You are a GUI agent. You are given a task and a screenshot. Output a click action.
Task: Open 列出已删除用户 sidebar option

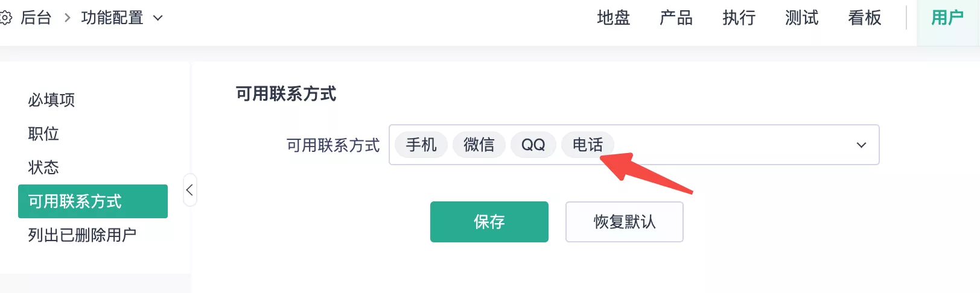pos(82,235)
